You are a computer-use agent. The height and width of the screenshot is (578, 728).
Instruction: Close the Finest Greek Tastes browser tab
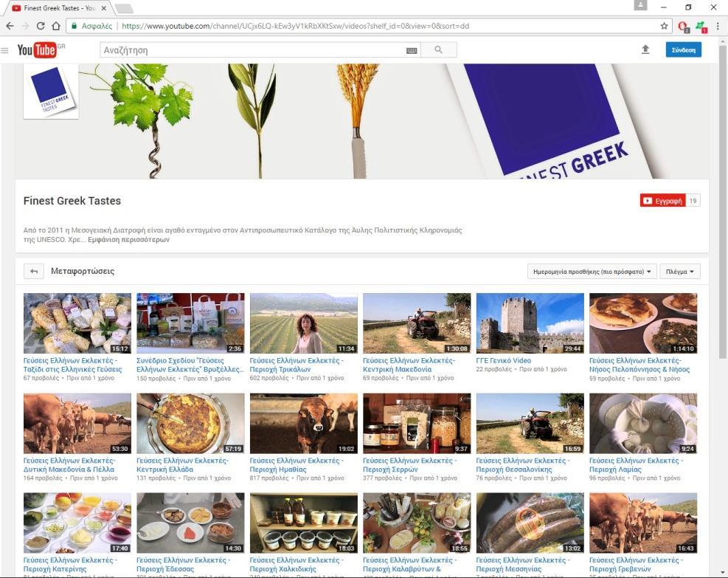(103, 8)
